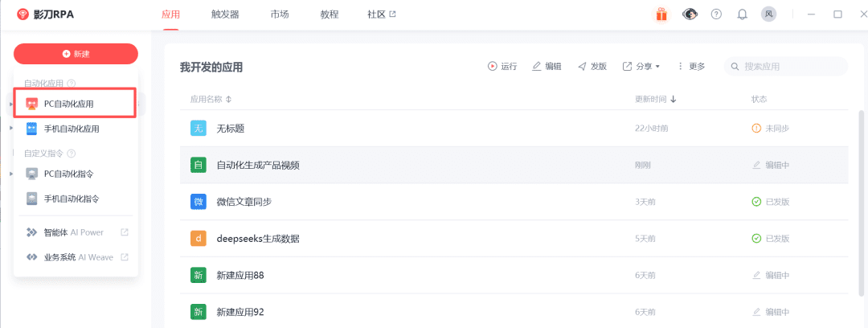868x328 pixels.
Task: Click 编辑 to edit the app
Action: coord(547,67)
